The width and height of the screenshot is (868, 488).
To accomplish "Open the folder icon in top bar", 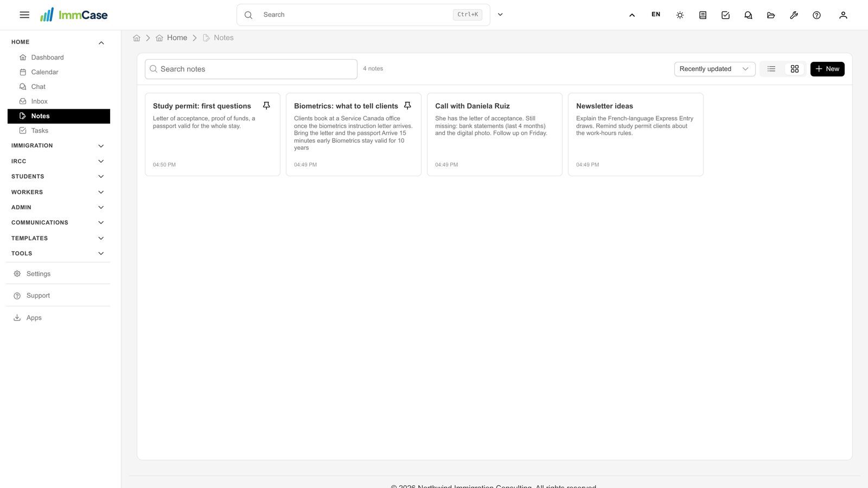I will click(771, 15).
